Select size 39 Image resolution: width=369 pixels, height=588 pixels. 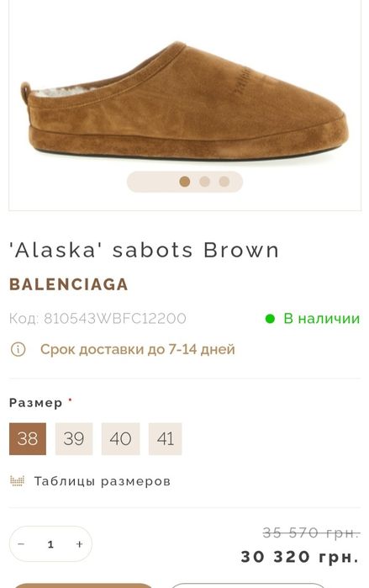pos(74,439)
